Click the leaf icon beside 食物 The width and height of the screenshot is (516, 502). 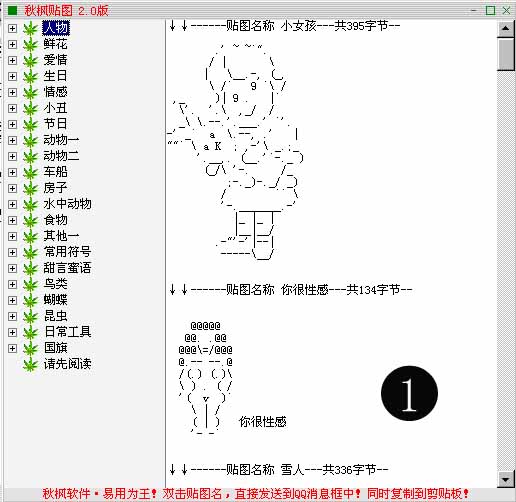tap(30, 220)
